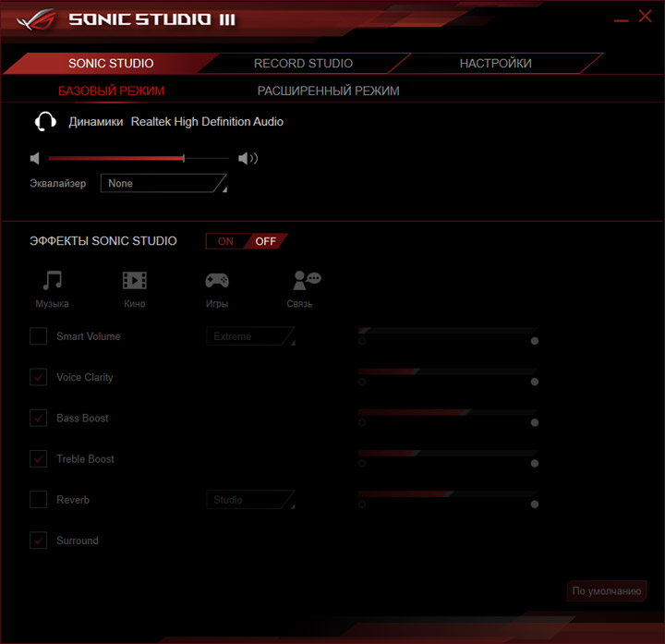The width and height of the screenshot is (665, 644).
Task: Click the По умолчанию button
Action: click(607, 591)
